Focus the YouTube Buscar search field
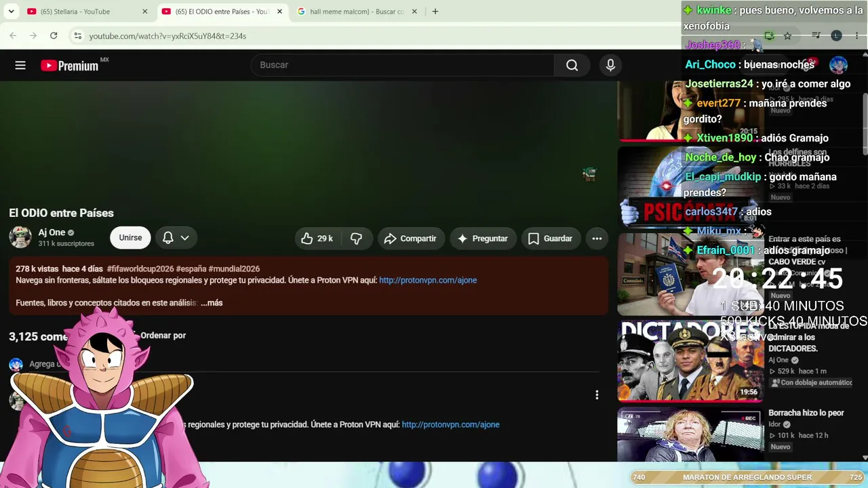The width and height of the screenshot is (868, 488). click(403, 65)
